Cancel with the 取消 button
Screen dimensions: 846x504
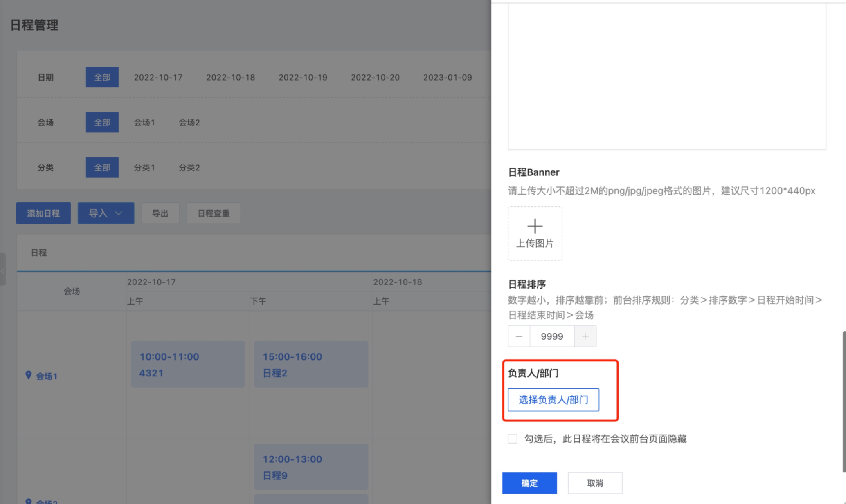pos(595,483)
